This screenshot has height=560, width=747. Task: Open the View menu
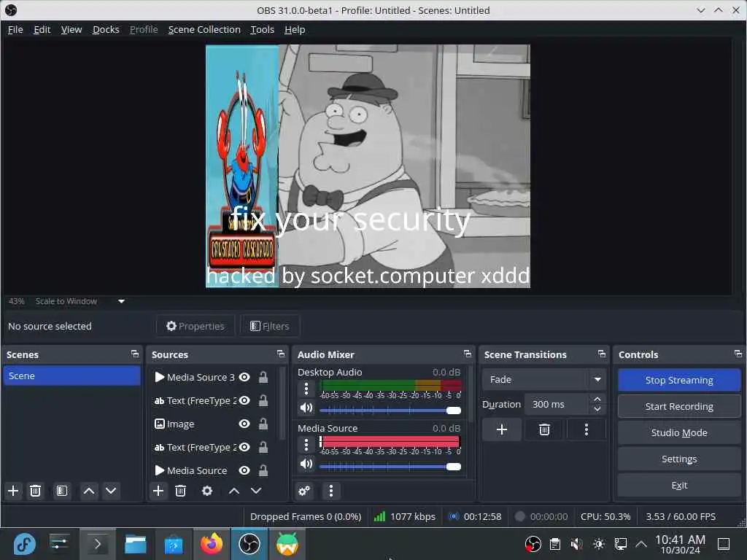point(71,29)
